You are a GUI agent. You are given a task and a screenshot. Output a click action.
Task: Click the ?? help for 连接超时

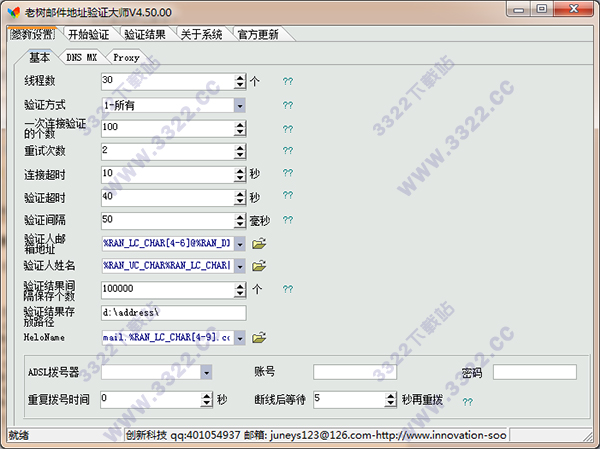coord(288,173)
